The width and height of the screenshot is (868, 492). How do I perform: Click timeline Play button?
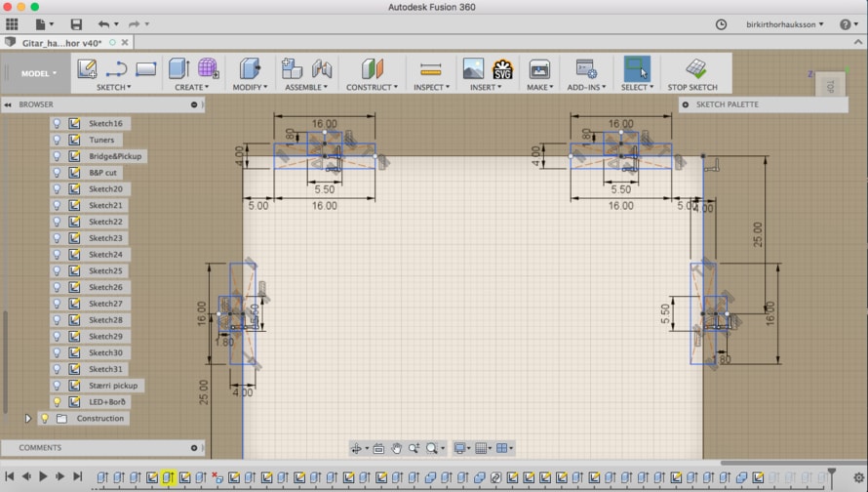coord(43,476)
